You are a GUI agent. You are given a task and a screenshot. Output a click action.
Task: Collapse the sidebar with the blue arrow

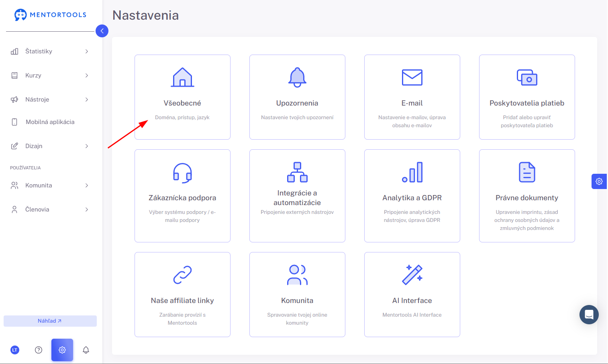(x=102, y=31)
